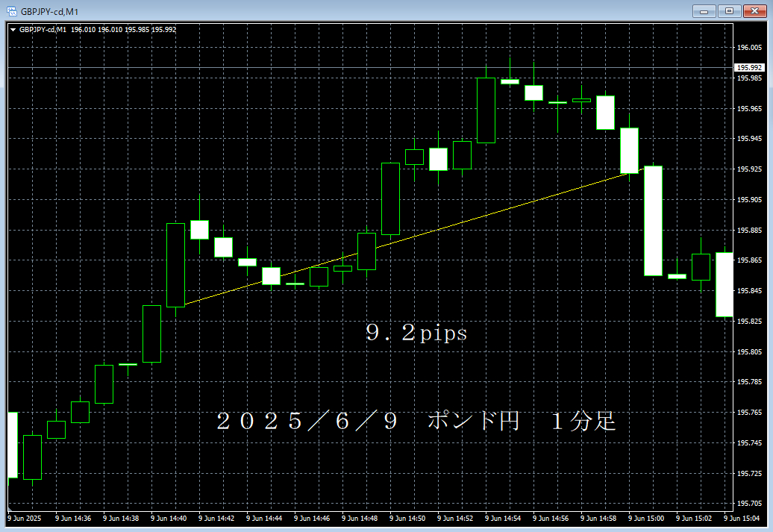Click the tall bullish candle at 14:40

(175, 266)
